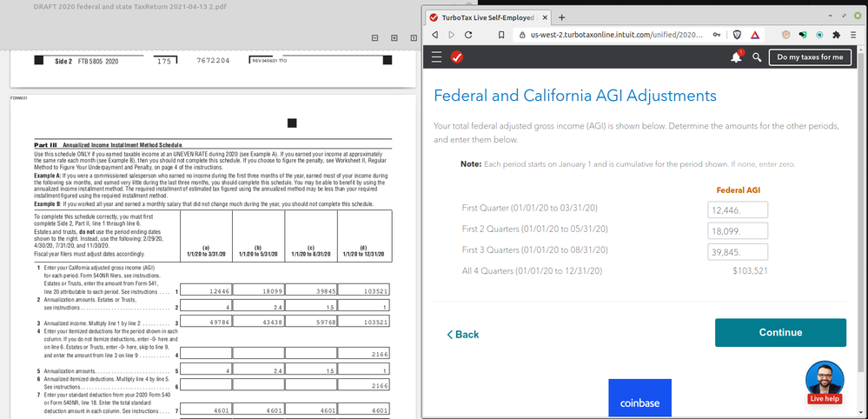Click the Federal AGI column heading
Image resolution: width=868 pixels, height=419 pixels.
tap(738, 190)
